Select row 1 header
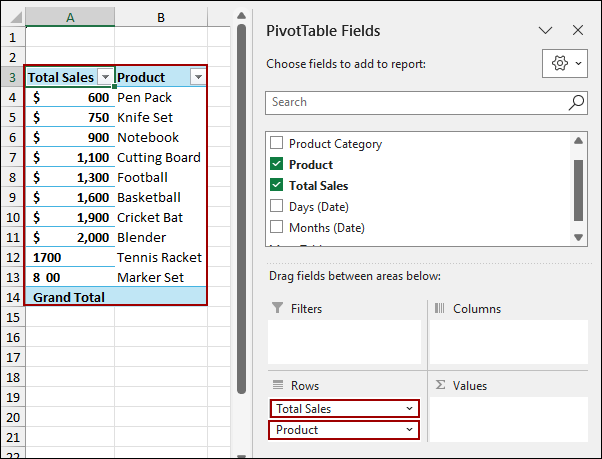 tap(13, 37)
